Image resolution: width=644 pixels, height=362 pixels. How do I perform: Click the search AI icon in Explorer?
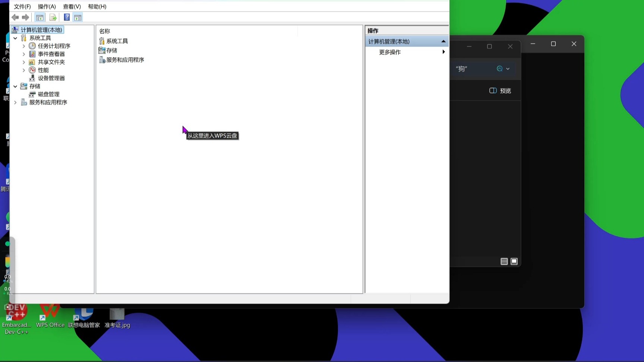[500, 69]
